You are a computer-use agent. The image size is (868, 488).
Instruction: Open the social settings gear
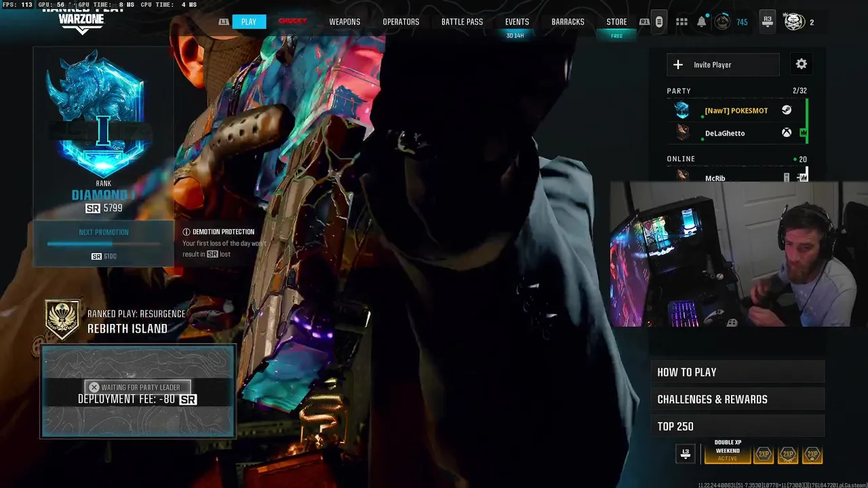pyautogui.click(x=802, y=64)
